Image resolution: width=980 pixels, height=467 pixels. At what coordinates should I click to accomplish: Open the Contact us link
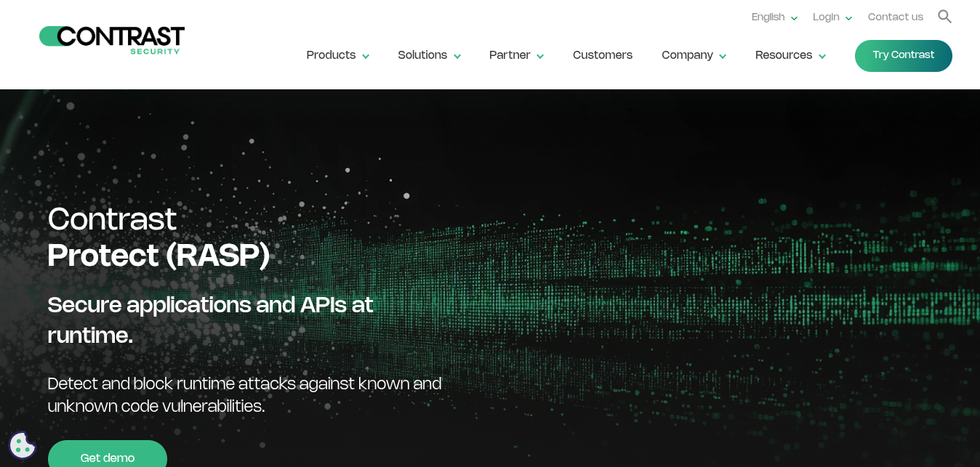(x=896, y=17)
